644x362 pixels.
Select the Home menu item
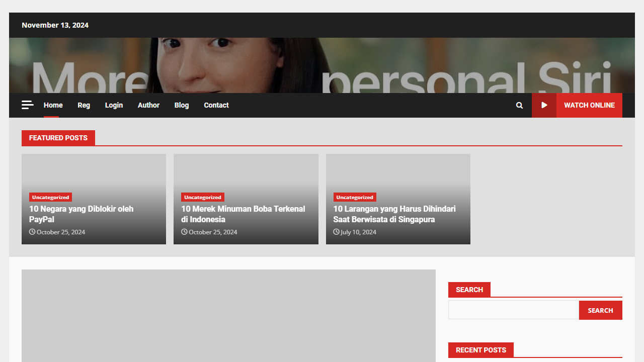pos(53,105)
